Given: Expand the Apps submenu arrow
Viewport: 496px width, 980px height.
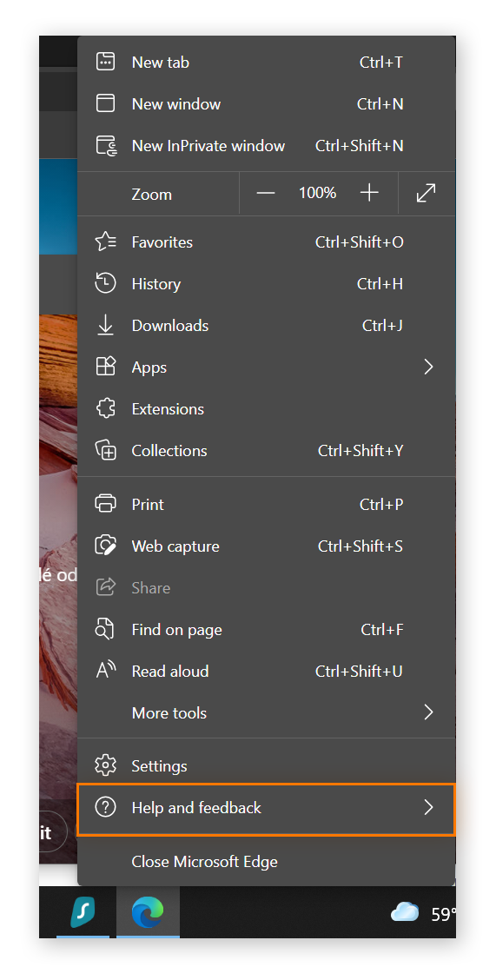Looking at the screenshot, I should [x=428, y=367].
